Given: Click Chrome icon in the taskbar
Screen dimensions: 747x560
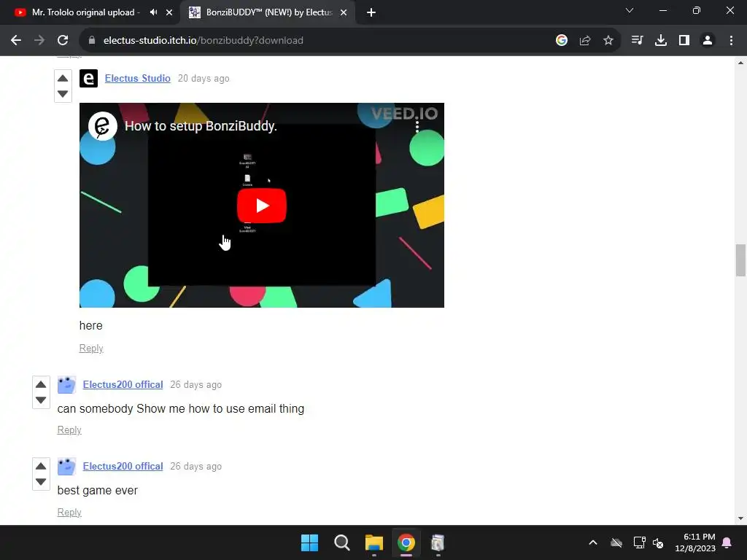Looking at the screenshot, I should coord(406,542).
